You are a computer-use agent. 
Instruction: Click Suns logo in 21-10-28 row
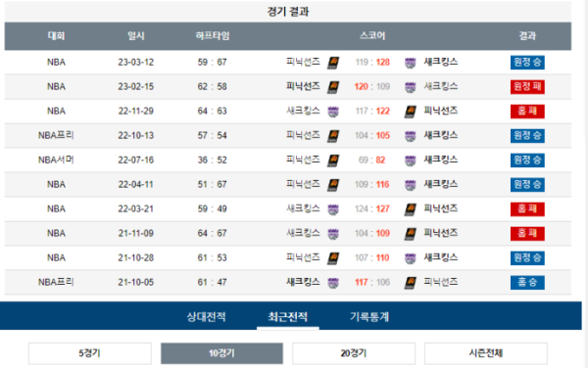pos(333,258)
